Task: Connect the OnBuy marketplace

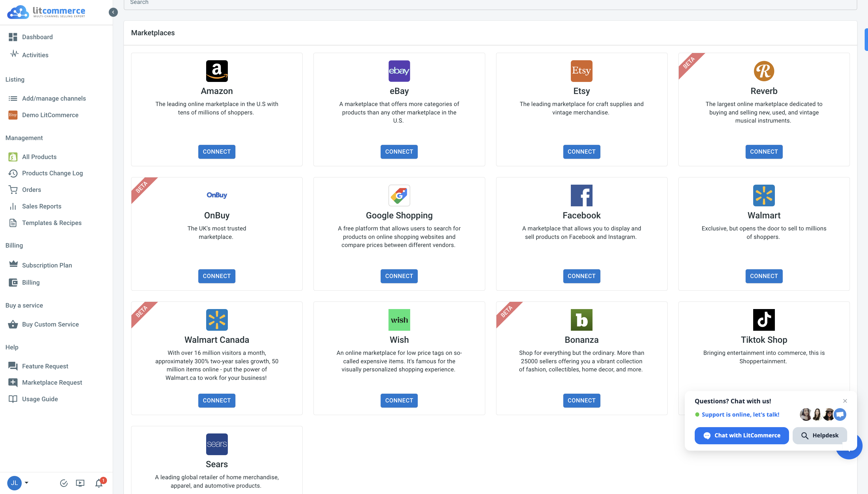Action: click(217, 276)
